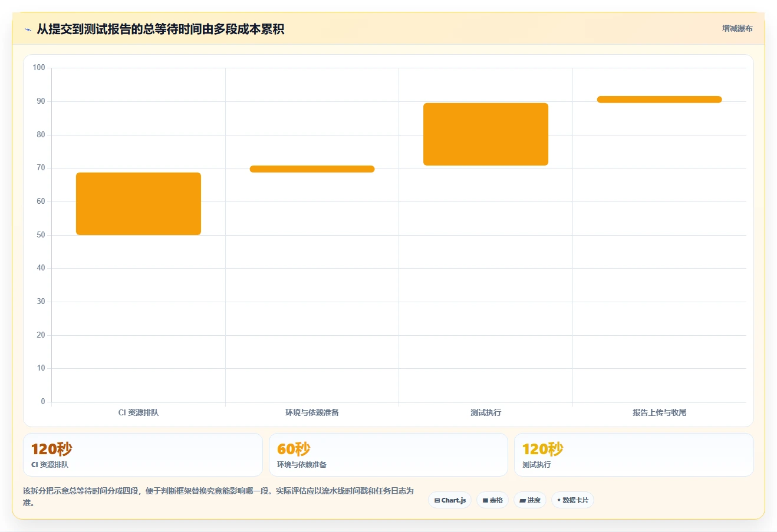The width and height of the screenshot is (777, 532).
Task: Click the 120秒 CI 资源排队 card
Action: tap(143, 455)
